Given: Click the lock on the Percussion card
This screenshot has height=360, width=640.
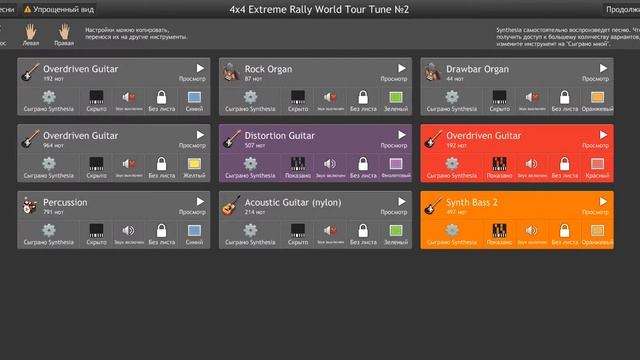Looking at the screenshot, I should pyautogui.click(x=162, y=231).
